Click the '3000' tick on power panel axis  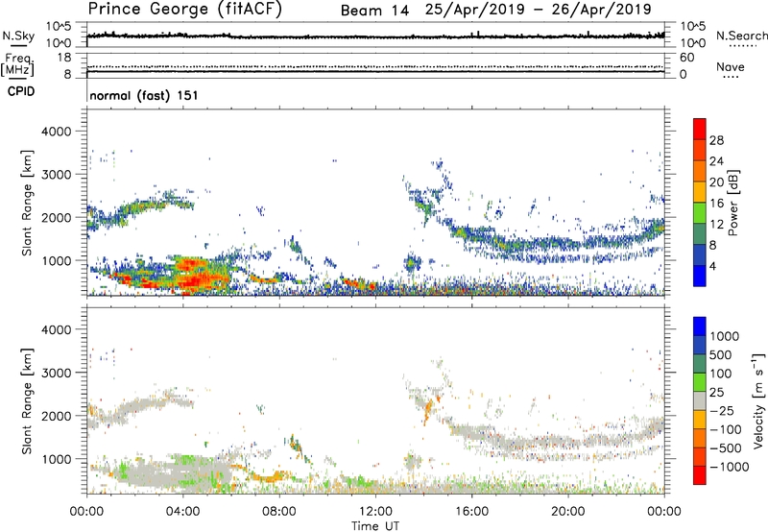click(x=56, y=175)
